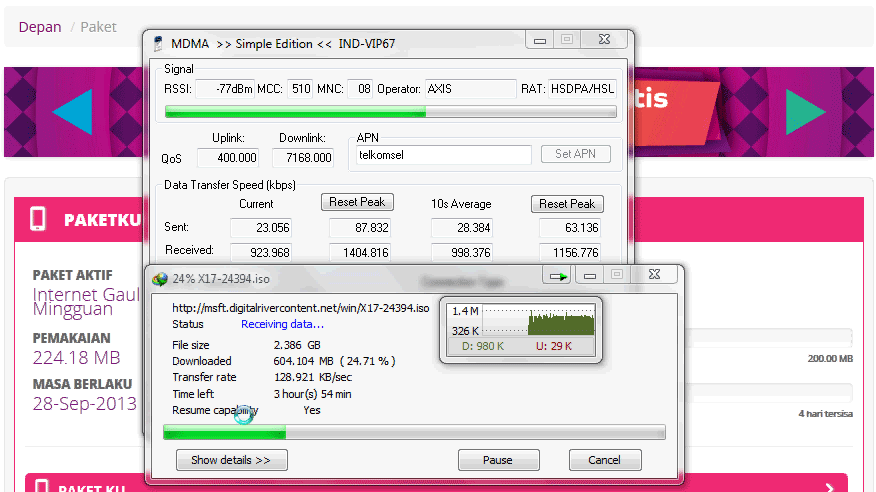The image size is (876, 492).
Task: Click the download URL text
Action: point(301,308)
